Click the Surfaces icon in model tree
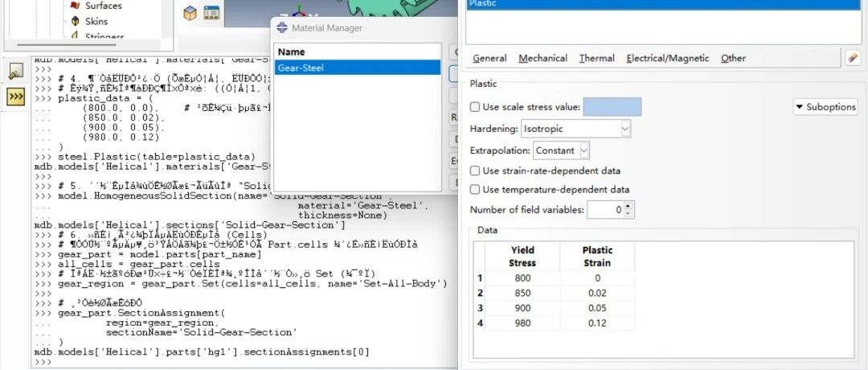 pyautogui.click(x=76, y=6)
